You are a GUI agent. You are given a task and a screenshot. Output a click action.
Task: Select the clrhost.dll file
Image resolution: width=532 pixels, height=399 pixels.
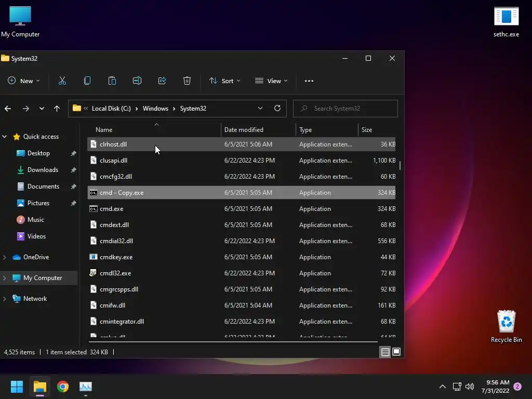click(x=242, y=144)
